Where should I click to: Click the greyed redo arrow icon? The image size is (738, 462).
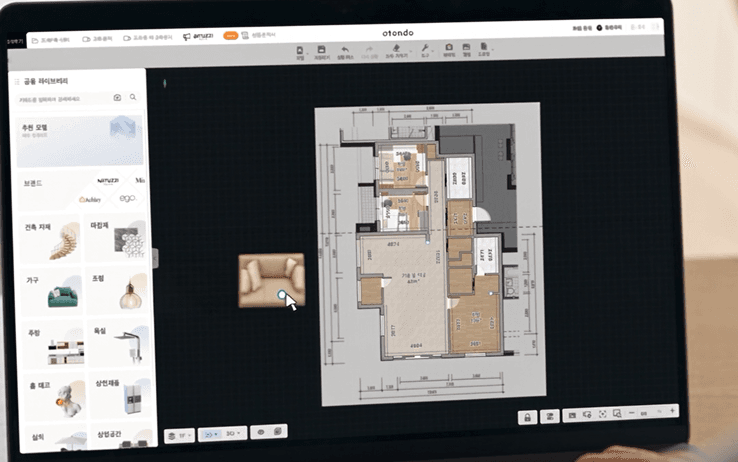pyautogui.click(x=369, y=49)
